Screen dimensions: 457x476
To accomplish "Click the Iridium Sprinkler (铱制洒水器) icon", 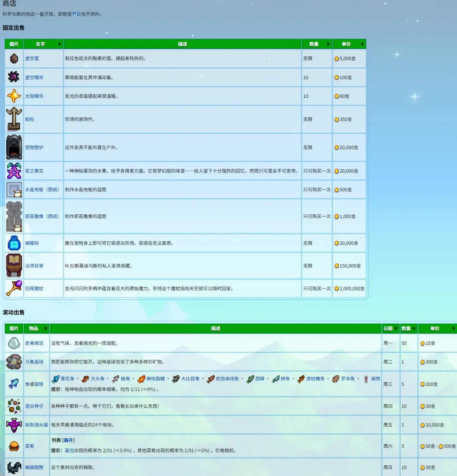I will (14, 425).
